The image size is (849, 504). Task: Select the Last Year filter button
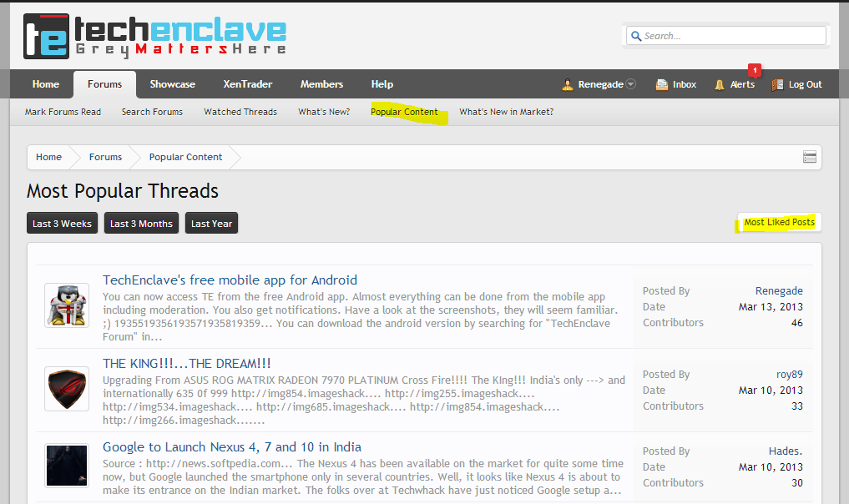pos(211,223)
